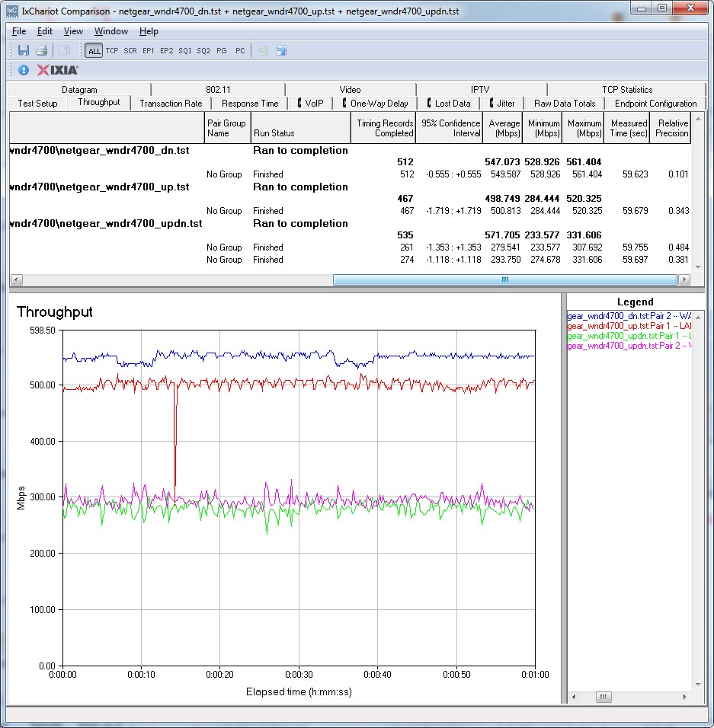Open the File menu

19,31
